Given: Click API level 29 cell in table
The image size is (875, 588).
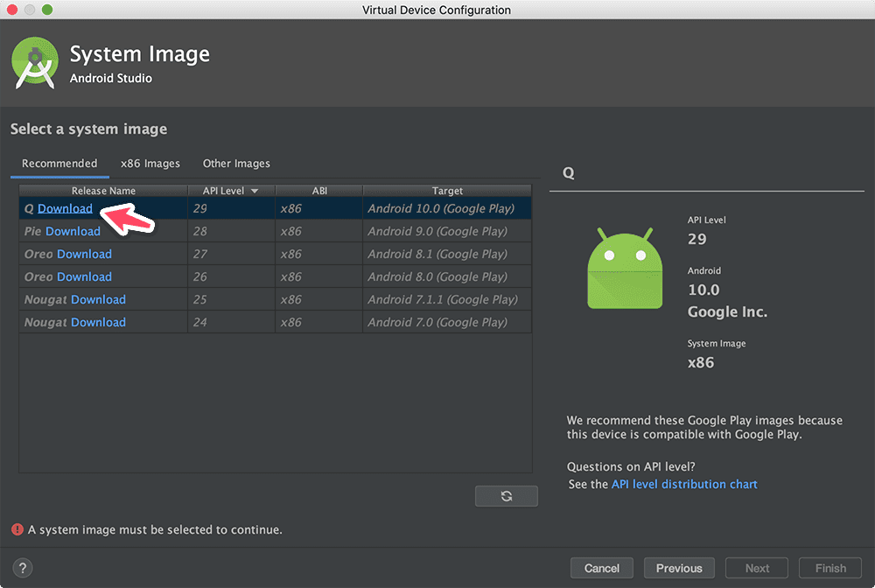Looking at the screenshot, I should (232, 208).
